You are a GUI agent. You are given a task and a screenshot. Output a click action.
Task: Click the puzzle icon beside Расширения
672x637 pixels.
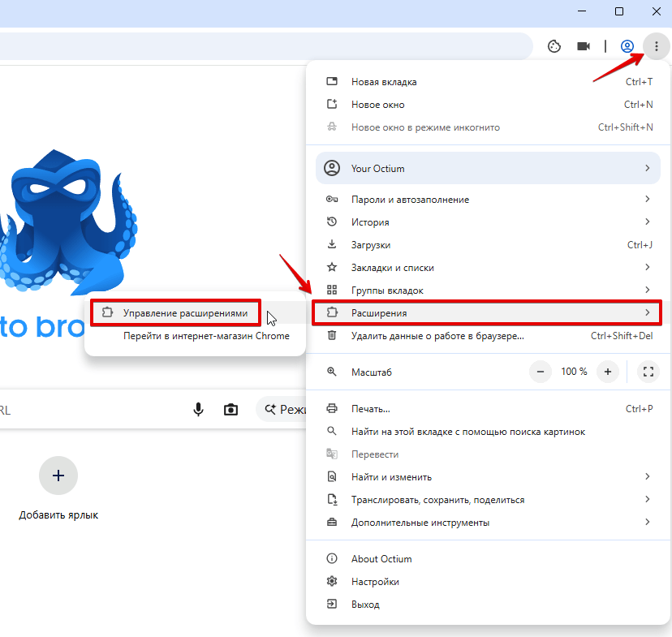[x=332, y=312]
